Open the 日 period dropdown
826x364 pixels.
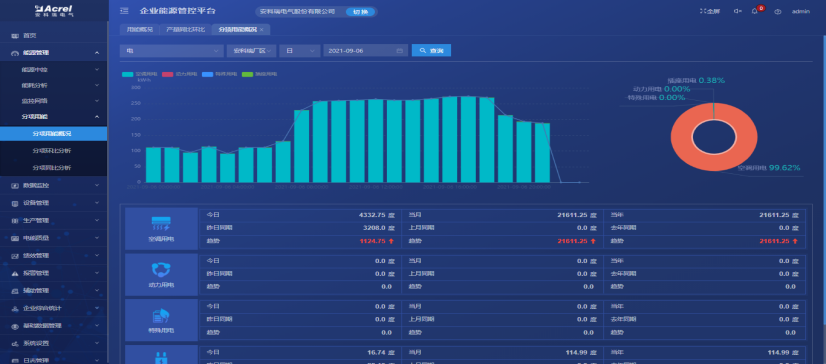[300, 51]
